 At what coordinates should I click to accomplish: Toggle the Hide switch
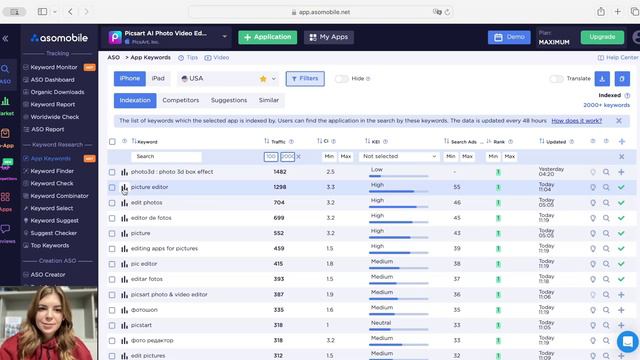341,79
